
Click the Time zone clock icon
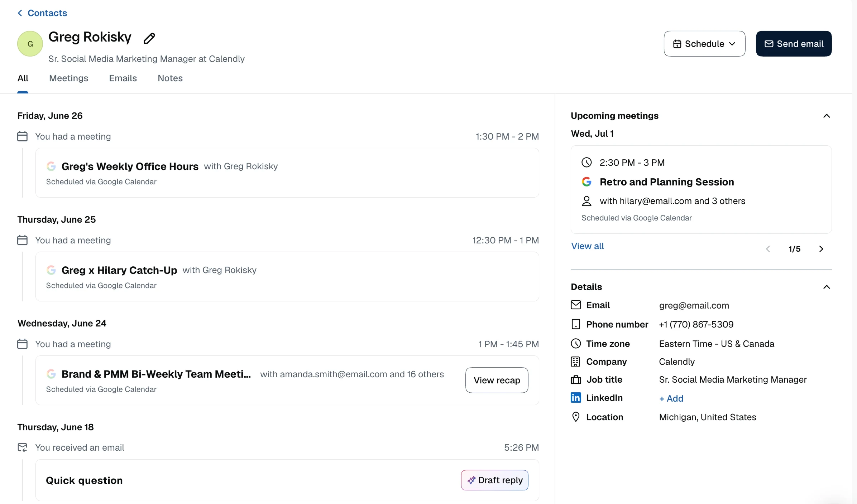tap(576, 344)
